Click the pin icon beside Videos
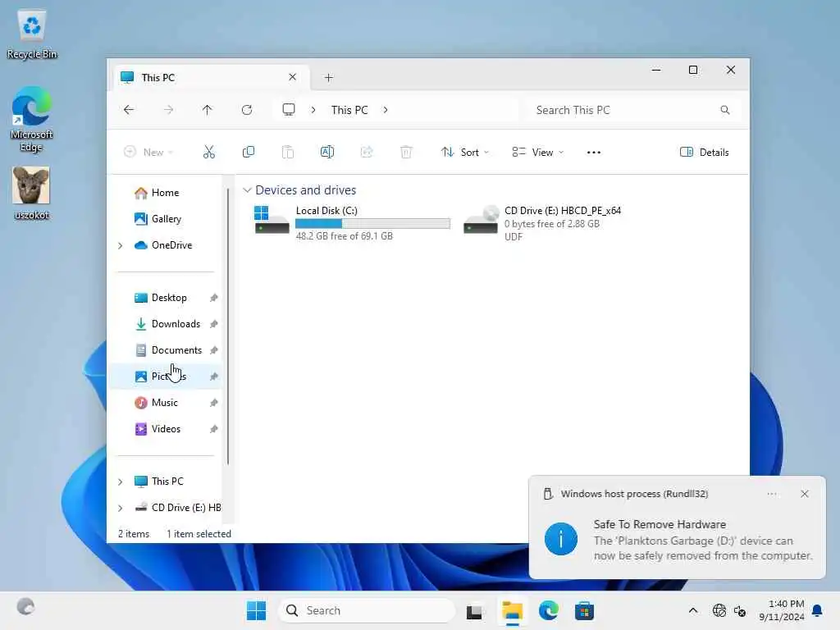 click(214, 429)
